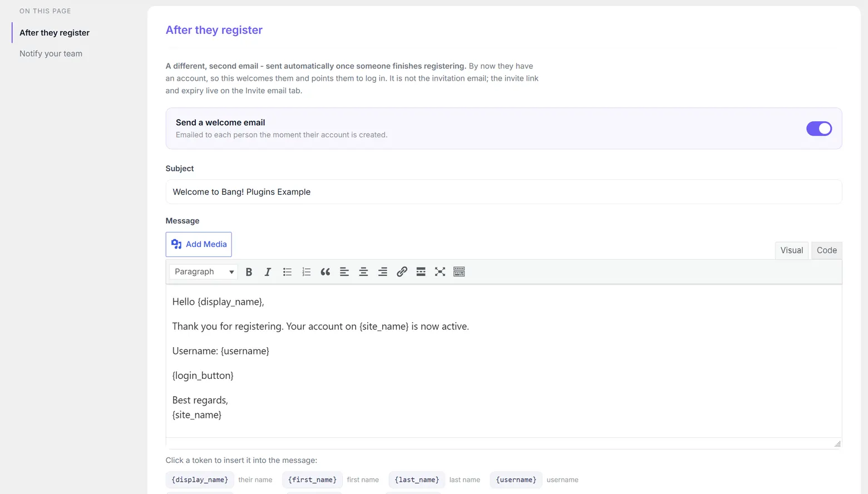Insert a Read More tag
This screenshot has width=868, height=494.
tap(421, 272)
